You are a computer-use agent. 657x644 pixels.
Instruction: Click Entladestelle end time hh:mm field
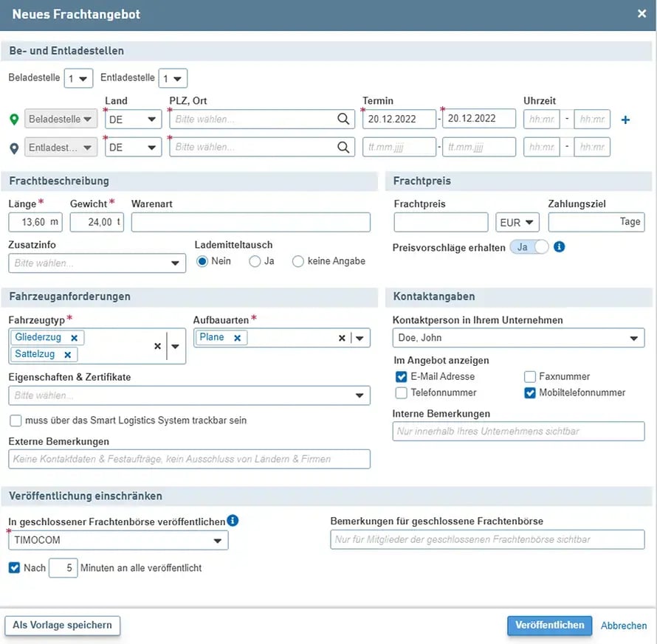tap(592, 148)
